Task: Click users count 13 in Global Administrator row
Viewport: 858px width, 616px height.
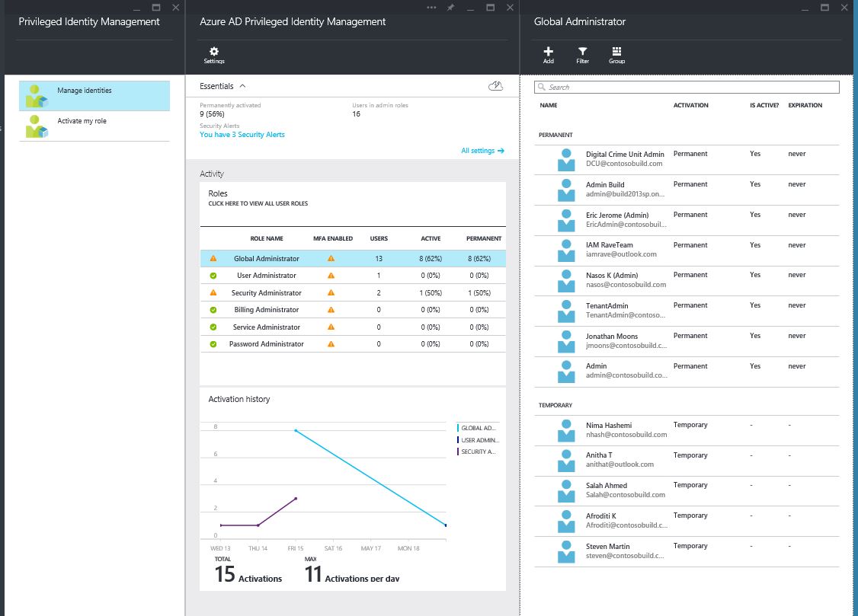Action: (379, 259)
